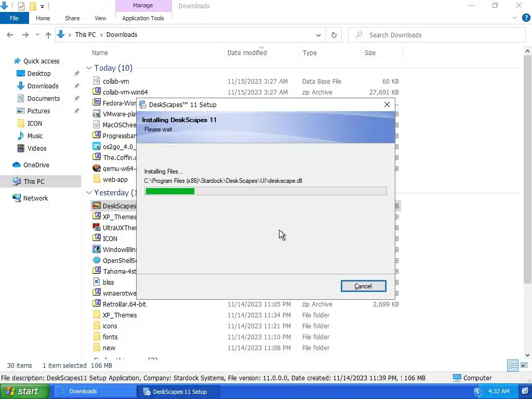The width and height of the screenshot is (532, 399).
Task: Select This PC in the sidebar
Action: point(34,181)
